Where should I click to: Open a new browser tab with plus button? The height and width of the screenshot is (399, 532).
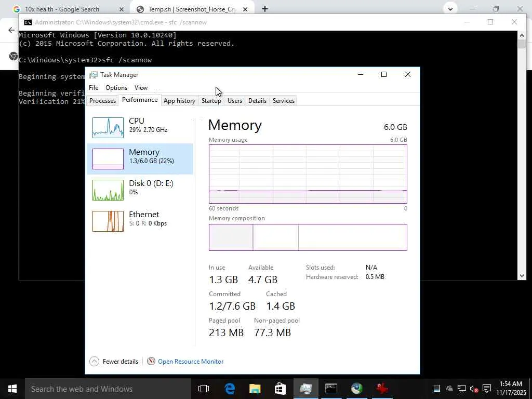[x=265, y=9]
